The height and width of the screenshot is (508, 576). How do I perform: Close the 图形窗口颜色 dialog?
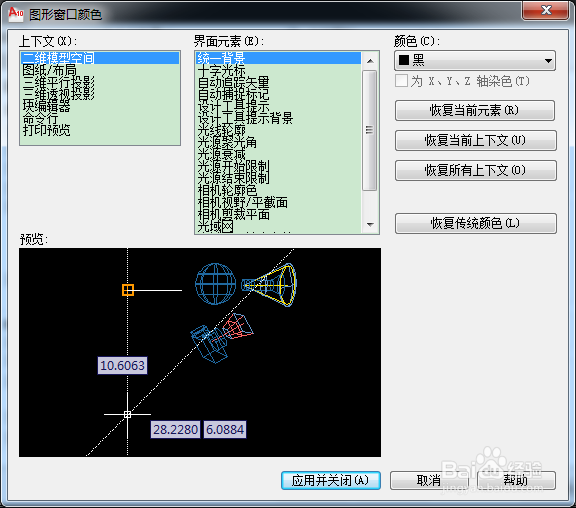(x=546, y=10)
